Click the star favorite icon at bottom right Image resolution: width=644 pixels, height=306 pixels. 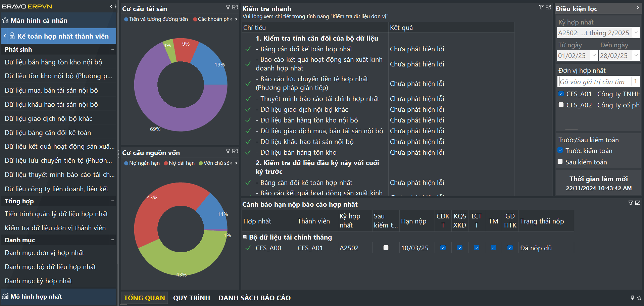tap(639, 298)
